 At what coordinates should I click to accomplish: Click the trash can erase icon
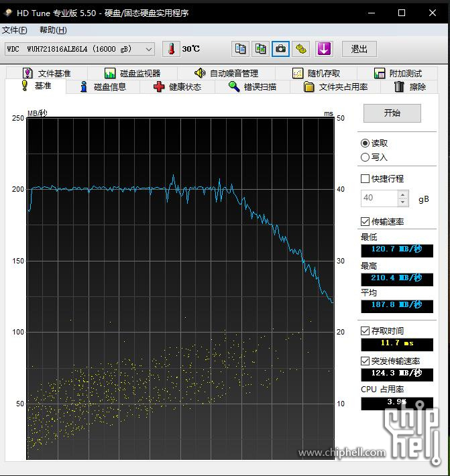click(x=399, y=87)
